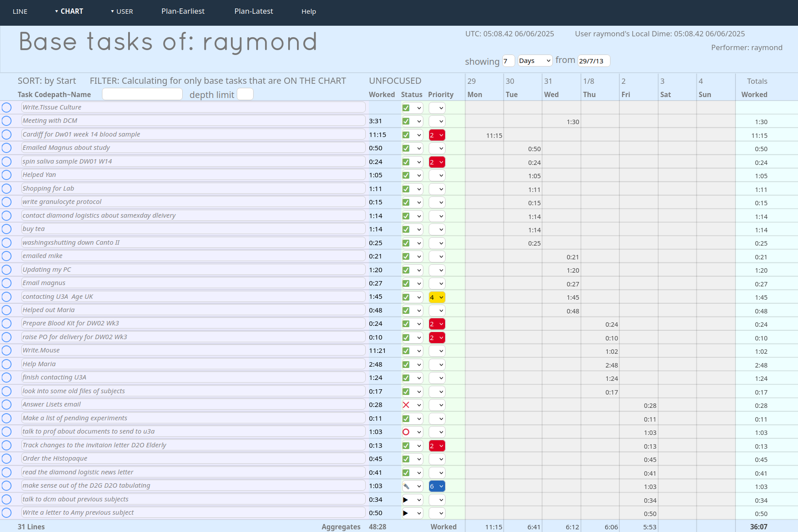This screenshot has height=532, width=798.
Task: Click green check status for Cardiff for Dw01 row
Action: [406, 135]
